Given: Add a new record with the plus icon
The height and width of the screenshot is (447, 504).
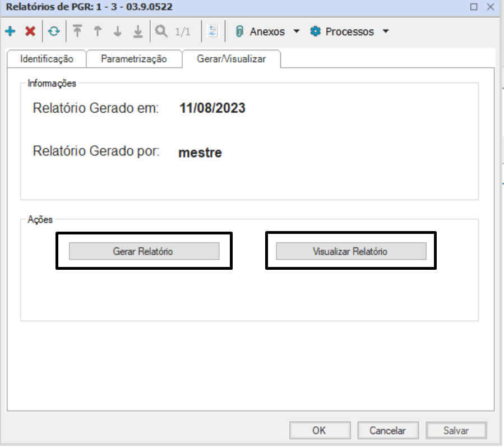Looking at the screenshot, I should [10, 31].
